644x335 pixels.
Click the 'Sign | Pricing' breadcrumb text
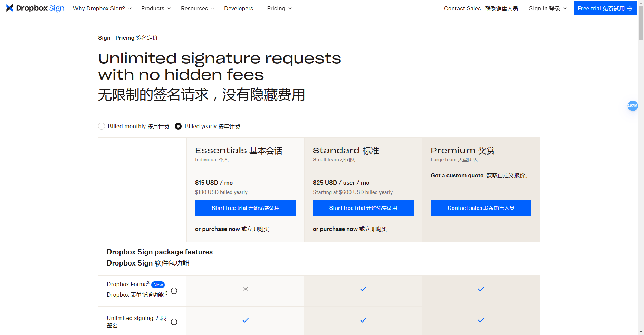(128, 38)
